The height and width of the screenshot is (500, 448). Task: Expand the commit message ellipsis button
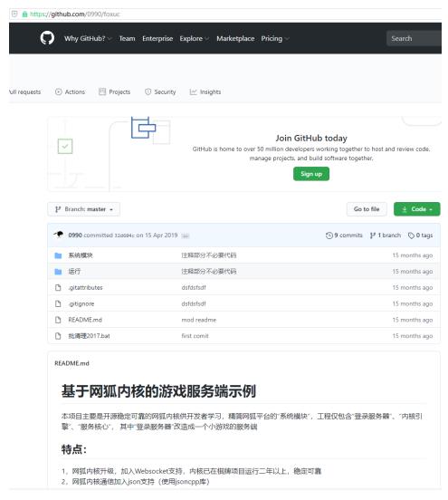click(x=186, y=236)
